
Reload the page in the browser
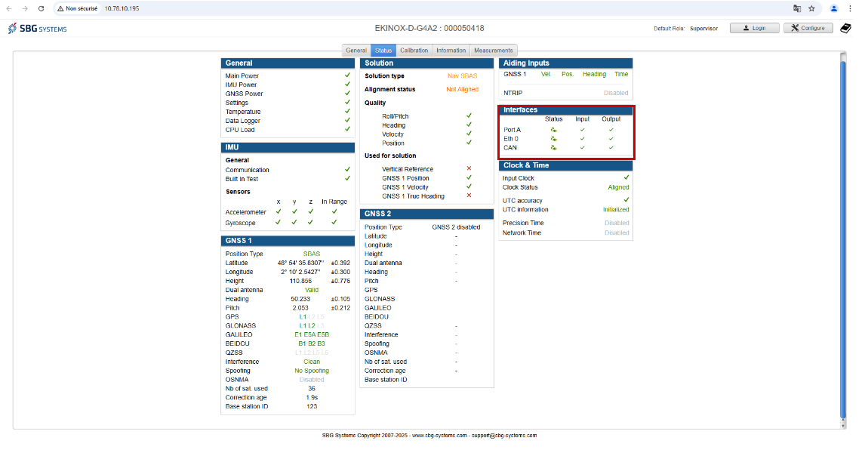[x=41, y=8]
